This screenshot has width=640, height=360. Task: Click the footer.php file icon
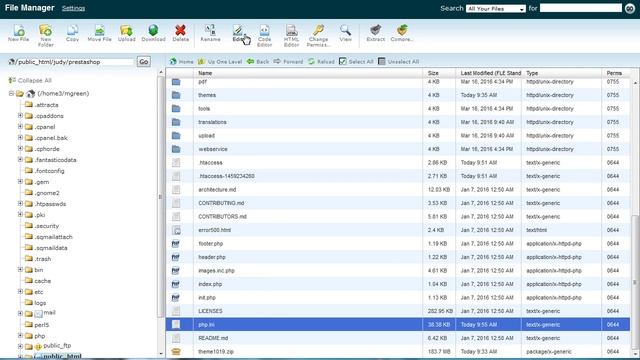176,244
